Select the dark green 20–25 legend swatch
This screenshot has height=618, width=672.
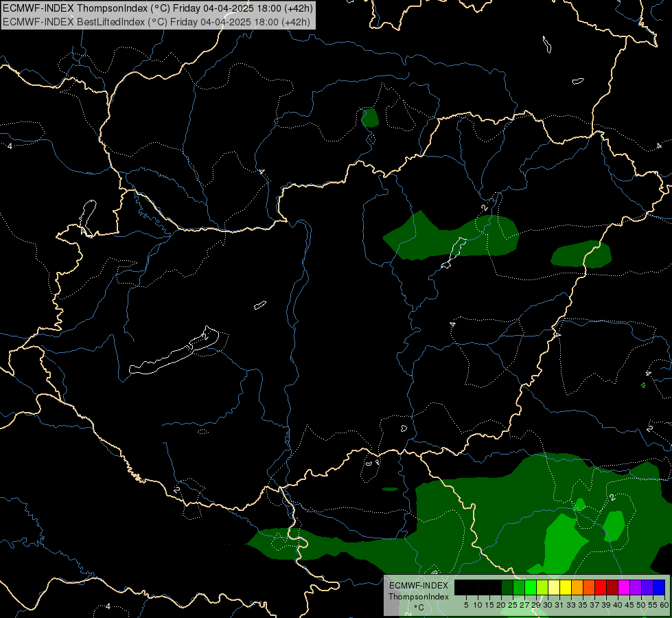coord(507,587)
